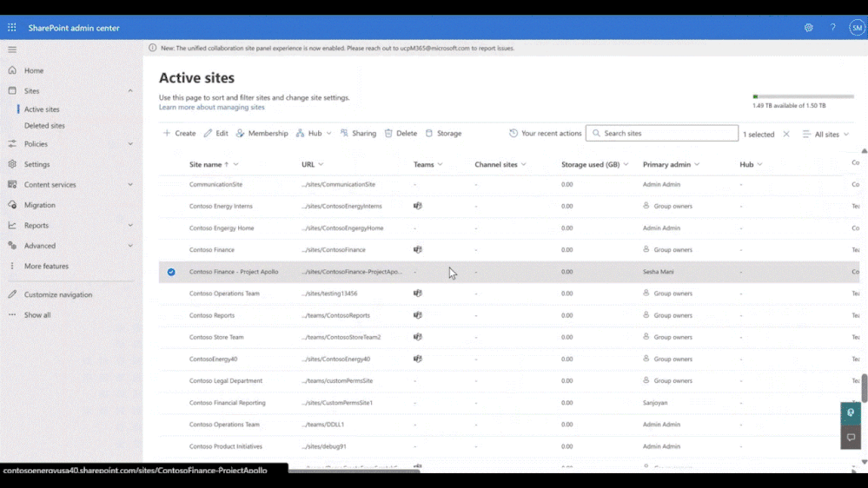Viewport: 868px width, 488px height.
Task: Click the Teams icon for Contoso Energy Interns
Action: [418, 206]
